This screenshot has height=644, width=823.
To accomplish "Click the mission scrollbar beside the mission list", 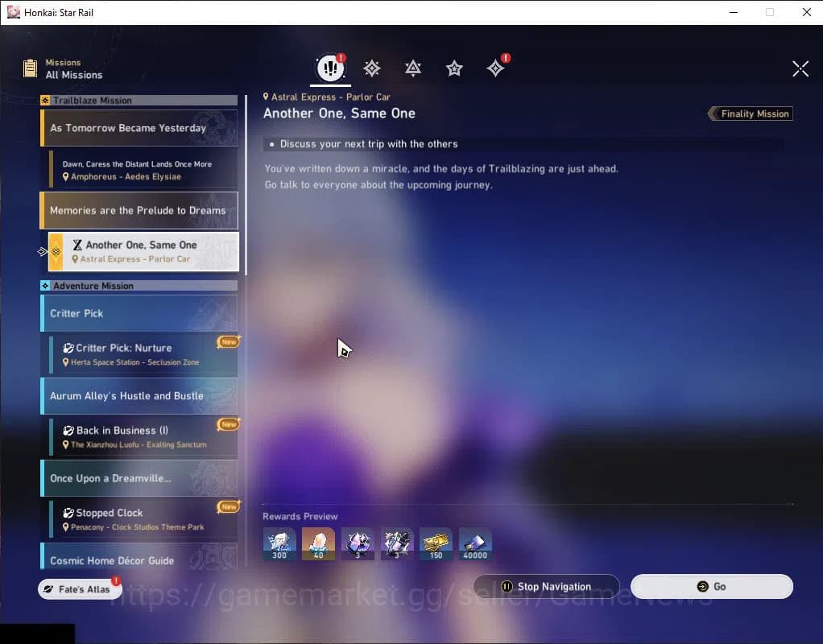I will coord(246,184).
